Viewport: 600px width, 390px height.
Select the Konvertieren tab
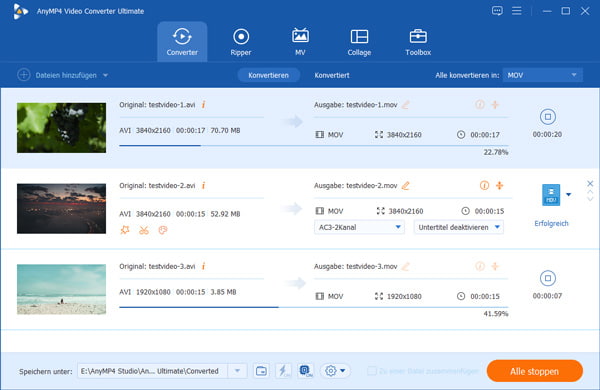tap(268, 75)
